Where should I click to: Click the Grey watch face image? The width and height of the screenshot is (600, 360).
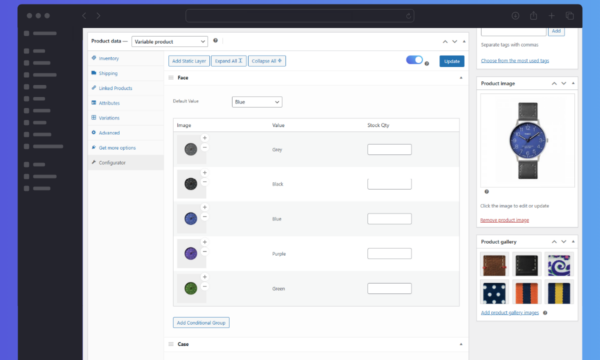pyautogui.click(x=191, y=149)
